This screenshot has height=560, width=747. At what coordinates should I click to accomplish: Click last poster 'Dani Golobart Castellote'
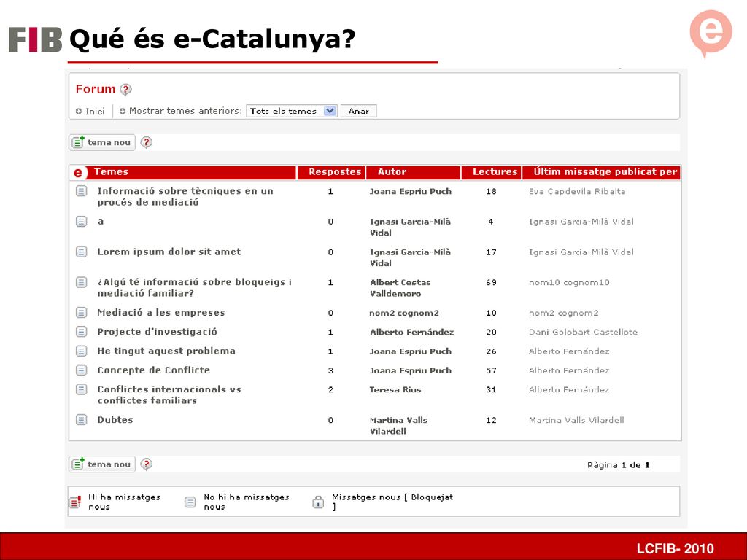pos(583,332)
